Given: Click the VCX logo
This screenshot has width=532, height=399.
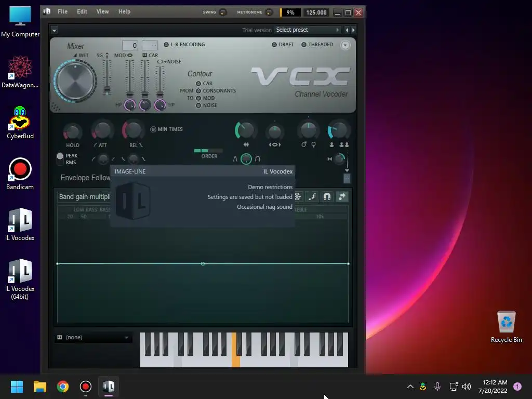Looking at the screenshot, I should click(300, 76).
